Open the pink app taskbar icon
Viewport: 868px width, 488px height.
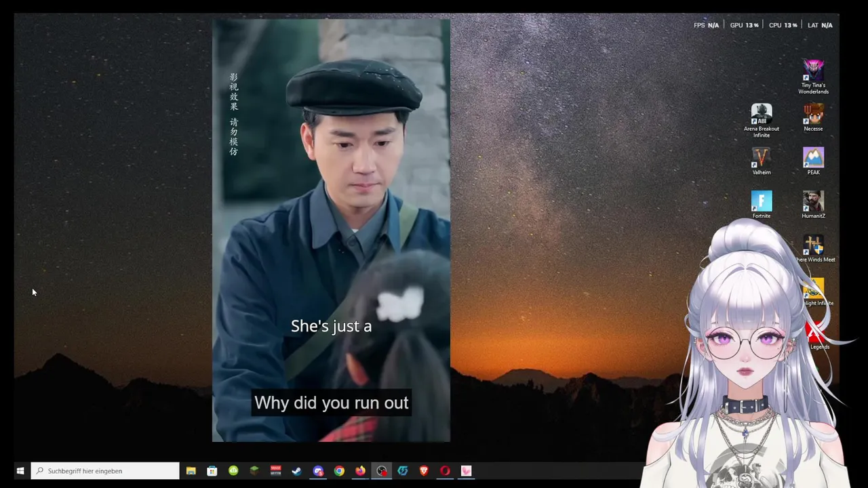[466, 470]
